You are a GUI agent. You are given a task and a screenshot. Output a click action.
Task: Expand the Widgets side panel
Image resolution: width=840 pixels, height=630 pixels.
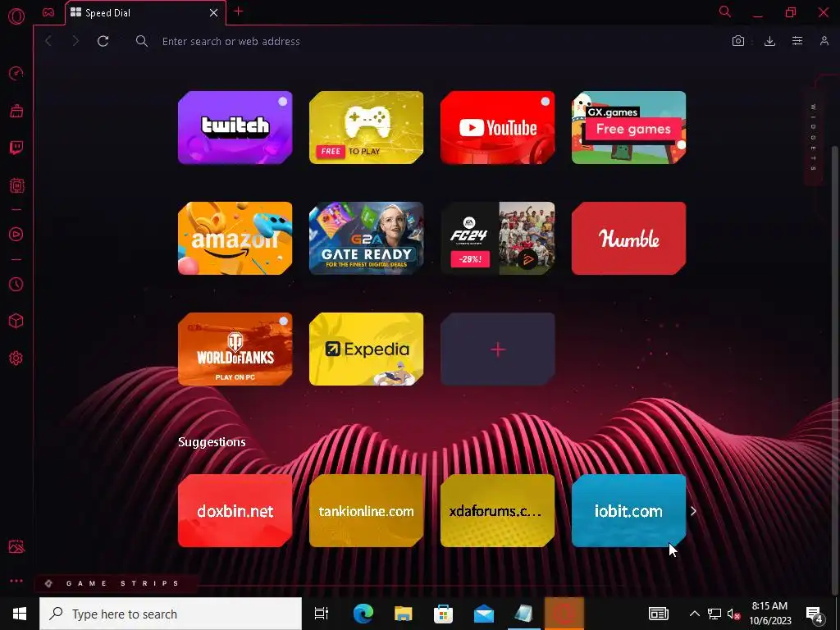(813, 138)
